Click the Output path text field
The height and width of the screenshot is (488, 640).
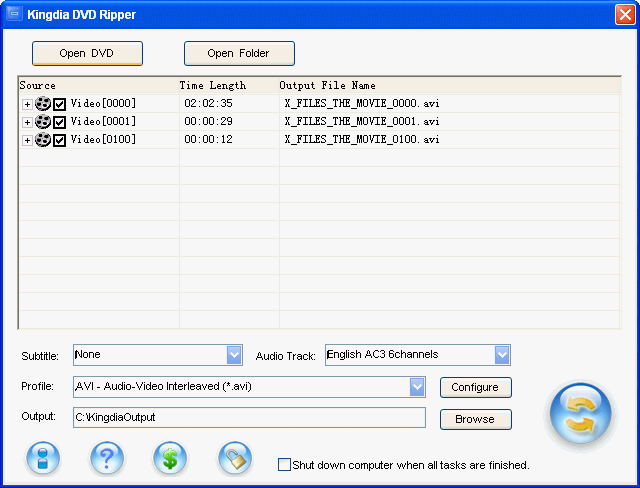(x=249, y=417)
